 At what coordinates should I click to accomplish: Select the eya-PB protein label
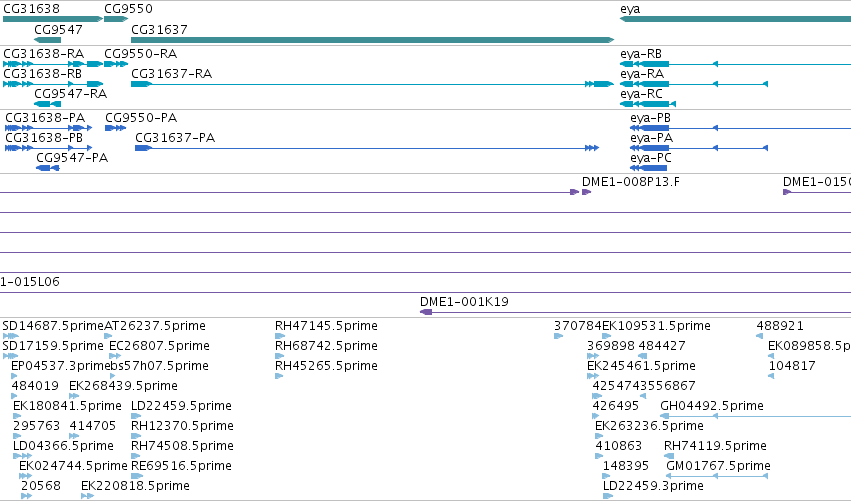(650, 117)
